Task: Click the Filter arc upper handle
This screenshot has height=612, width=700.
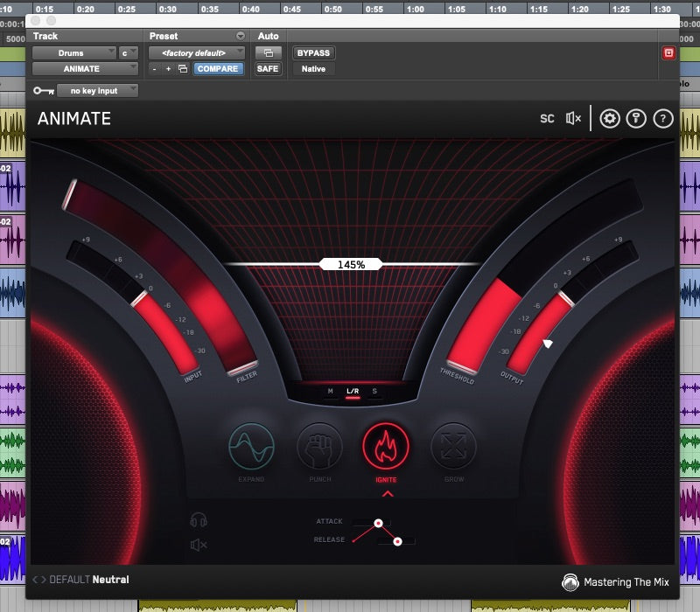Action: coord(69,194)
